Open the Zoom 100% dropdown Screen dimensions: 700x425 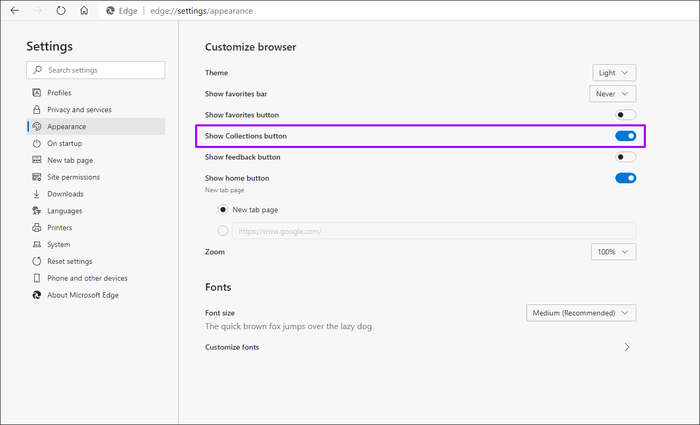tap(613, 252)
